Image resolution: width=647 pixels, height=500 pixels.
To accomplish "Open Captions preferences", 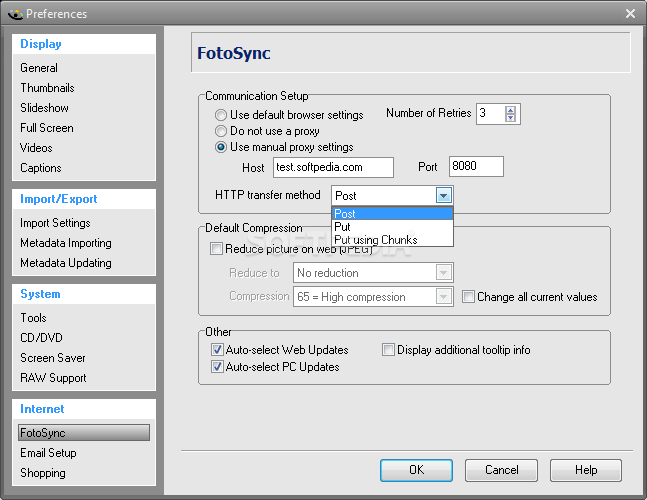I will (41, 168).
